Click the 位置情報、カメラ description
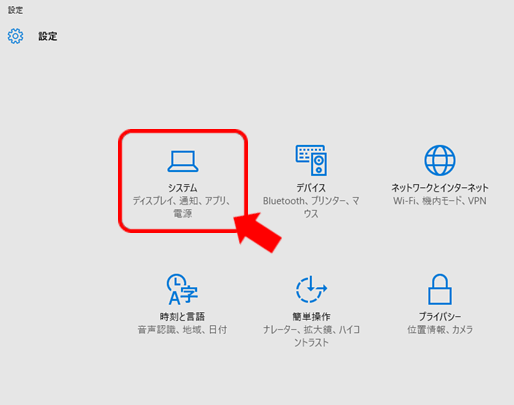This screenshot has height=405, width=514. (x=440, y=330)
